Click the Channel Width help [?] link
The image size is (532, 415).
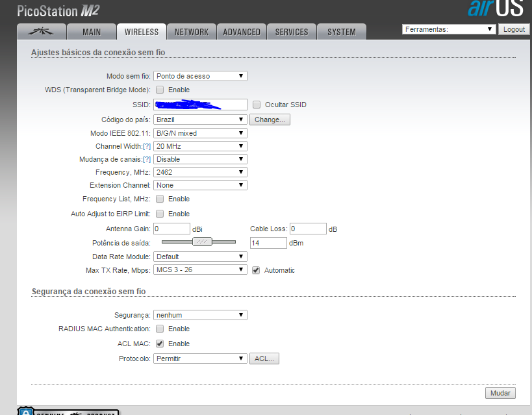point(147,146)
